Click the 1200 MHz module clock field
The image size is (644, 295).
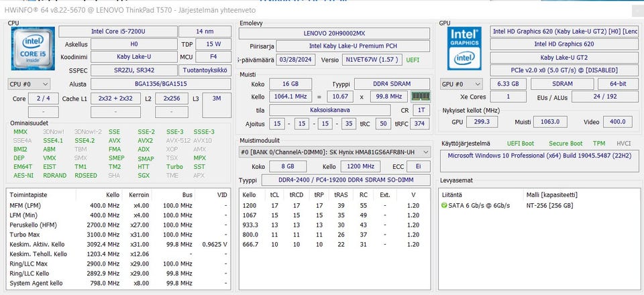point(360,166)
